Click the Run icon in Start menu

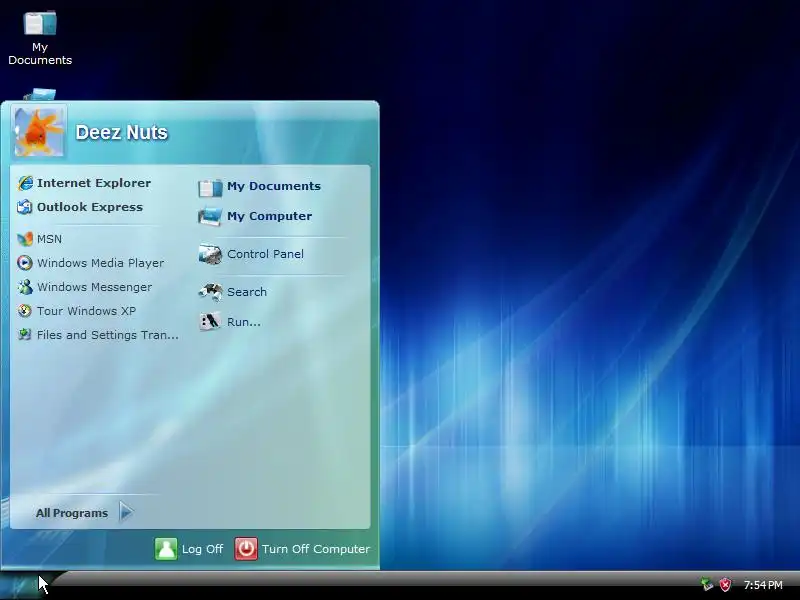(x=210, y=321)
